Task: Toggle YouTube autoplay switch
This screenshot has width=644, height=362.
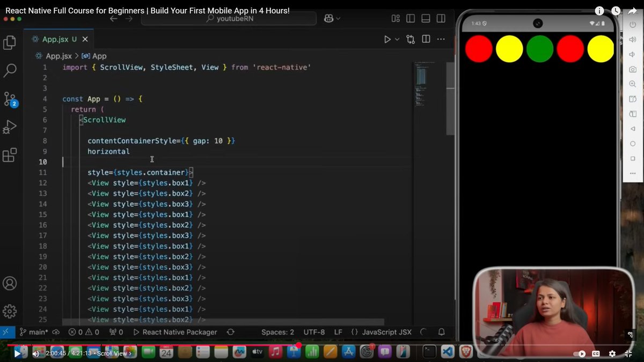Action: pos(580,354)
